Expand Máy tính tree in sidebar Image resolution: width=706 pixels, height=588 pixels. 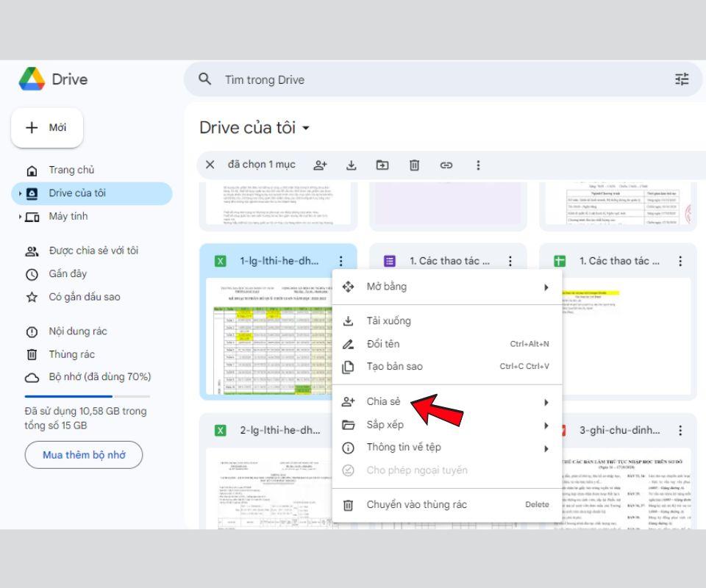20,217
